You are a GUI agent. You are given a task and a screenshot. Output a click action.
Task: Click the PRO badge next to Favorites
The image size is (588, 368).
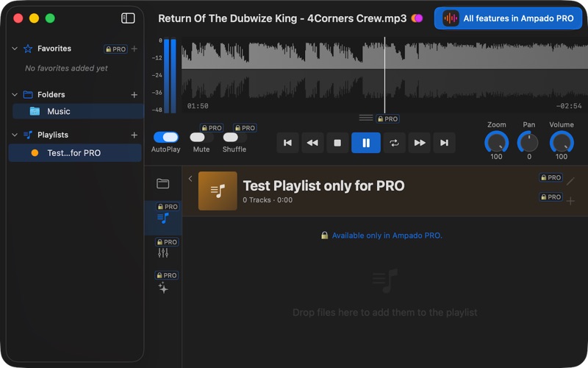click(115, 49)
